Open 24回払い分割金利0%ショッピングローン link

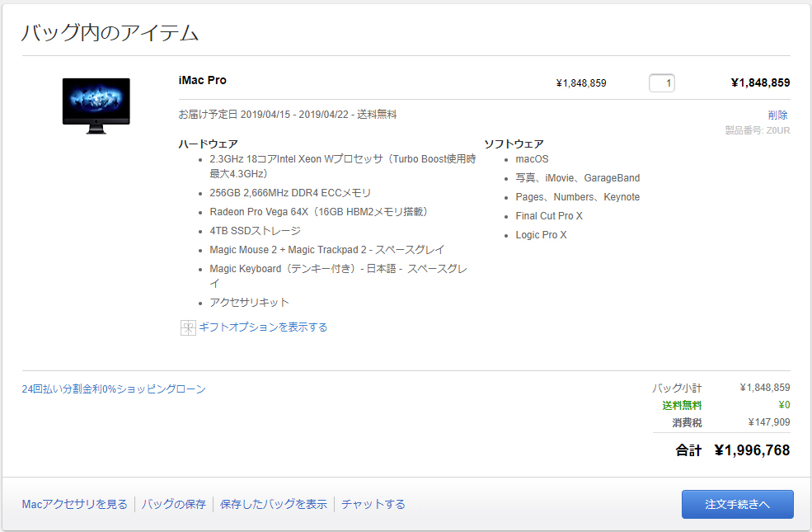click(114, 389)
